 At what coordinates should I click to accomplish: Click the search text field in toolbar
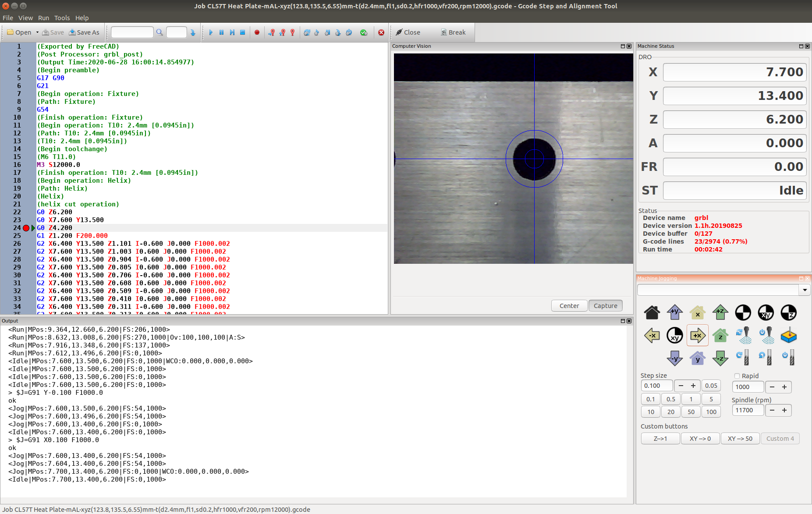pyautogui.click(x=132, y=32)
